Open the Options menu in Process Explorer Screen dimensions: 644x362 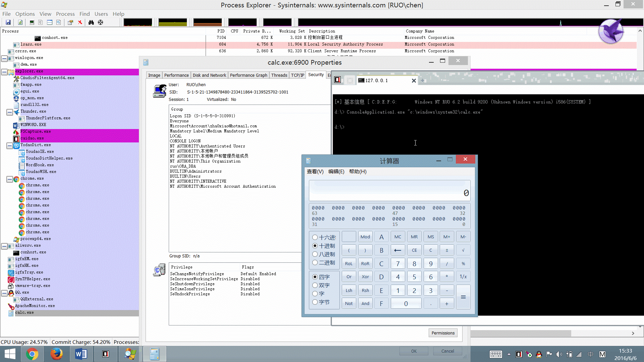click(x=25, y=14)
